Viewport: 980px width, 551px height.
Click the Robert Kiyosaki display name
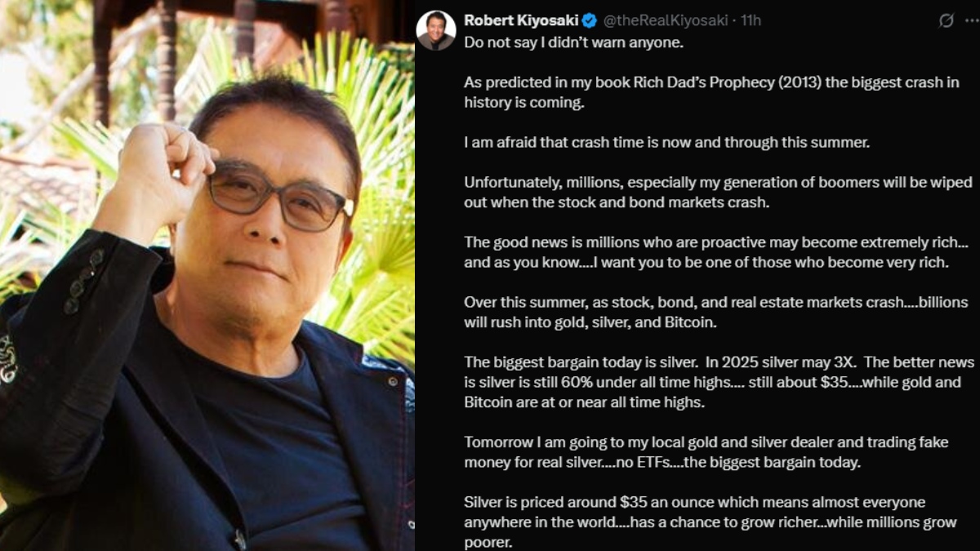[520, 20]
